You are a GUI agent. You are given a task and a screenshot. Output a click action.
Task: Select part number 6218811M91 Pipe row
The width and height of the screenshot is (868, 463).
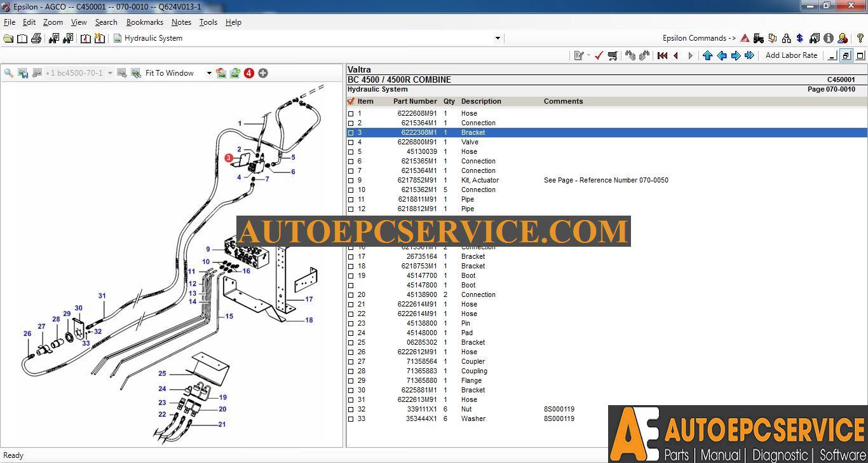tap(607, 200)
